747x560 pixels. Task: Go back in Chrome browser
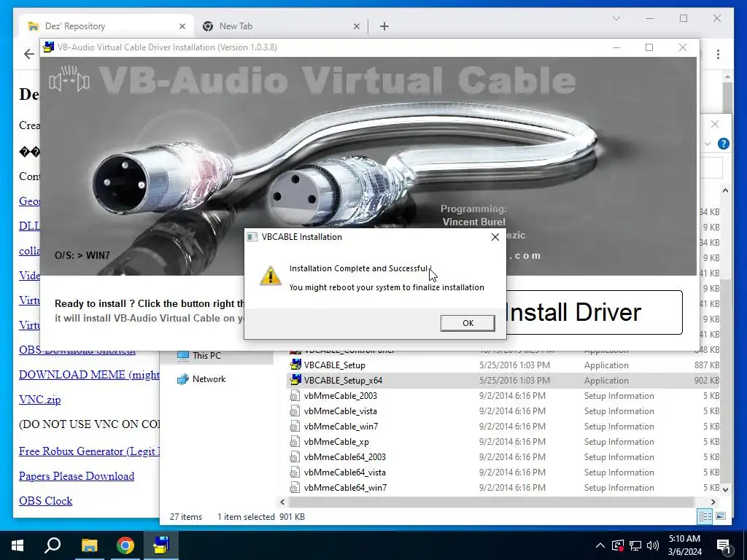(29, 54)
